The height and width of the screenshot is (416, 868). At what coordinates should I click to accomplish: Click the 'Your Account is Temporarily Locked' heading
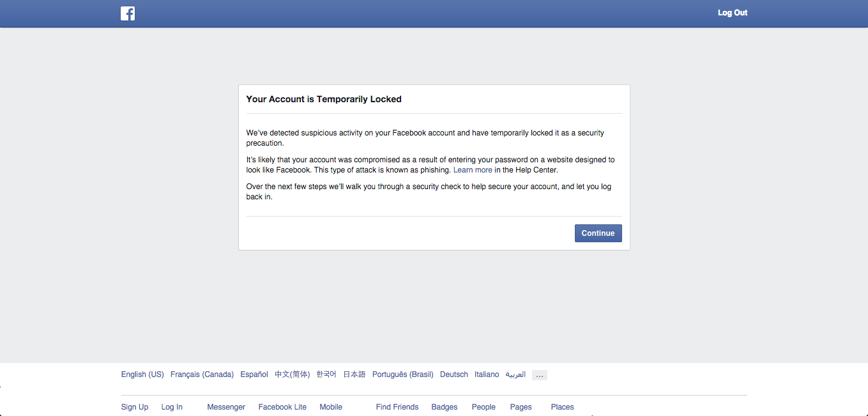tap(324, 99)
